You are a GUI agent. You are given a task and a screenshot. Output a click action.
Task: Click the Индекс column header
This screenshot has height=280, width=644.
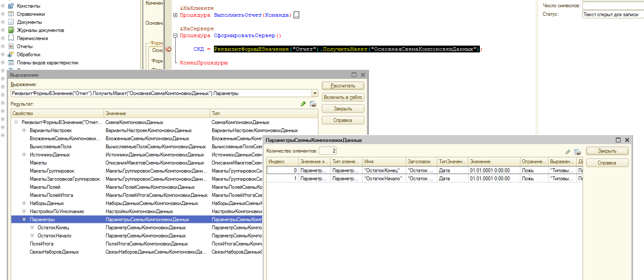tap(283, 162)
